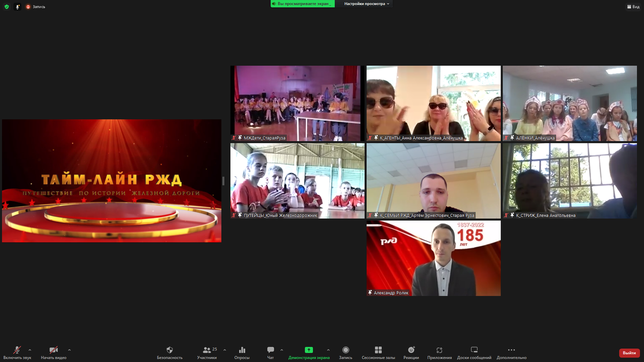Select Александр Ролик video tile
Viewport: 644px width, 362px height.
point(433,258)
